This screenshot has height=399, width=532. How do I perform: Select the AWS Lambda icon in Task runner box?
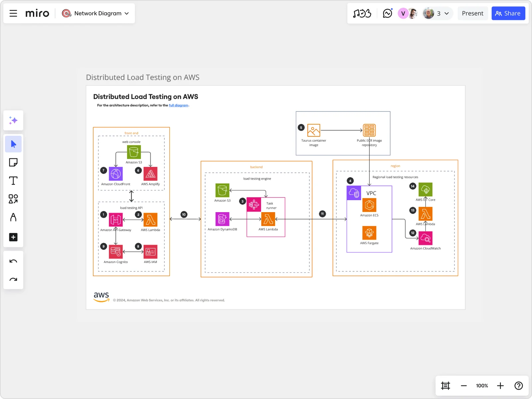coord(268,219)
